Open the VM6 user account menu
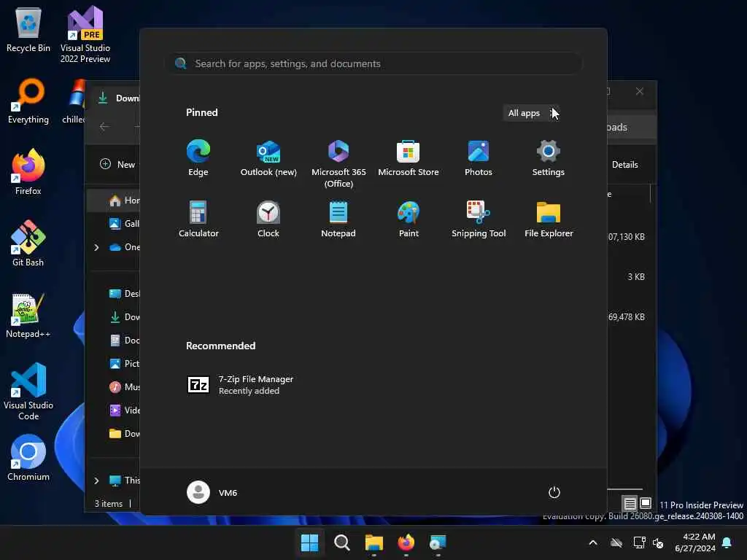747x560 pixels. pyautogui.click(x=212, y=492)
